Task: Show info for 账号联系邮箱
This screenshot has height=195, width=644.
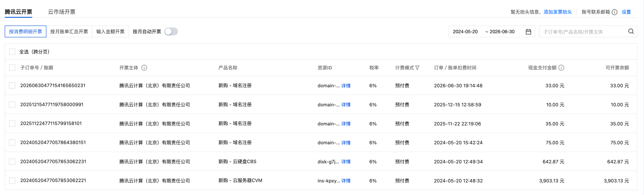Action: click(x=615, y=12)
